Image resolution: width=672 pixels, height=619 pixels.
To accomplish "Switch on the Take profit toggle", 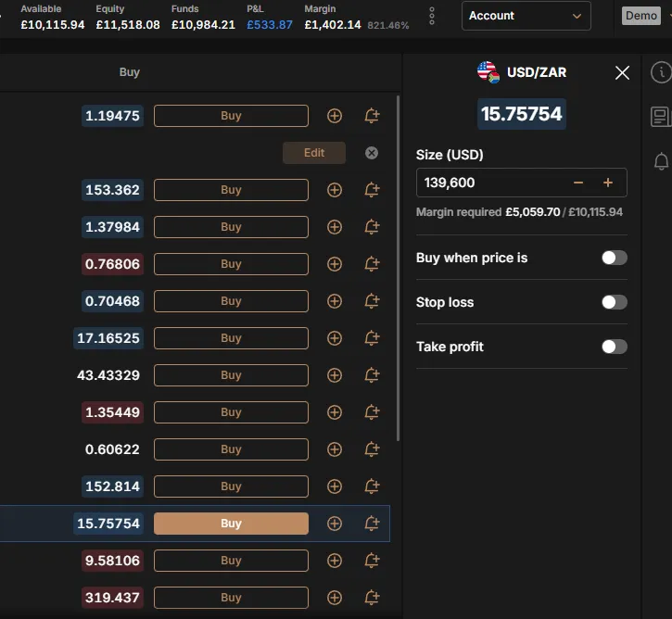I will [x=614, y=347].
